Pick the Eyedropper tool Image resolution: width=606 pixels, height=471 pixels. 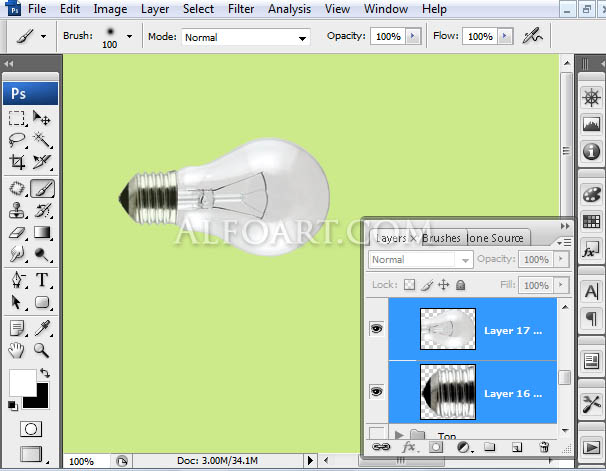(x=42, y=328)
